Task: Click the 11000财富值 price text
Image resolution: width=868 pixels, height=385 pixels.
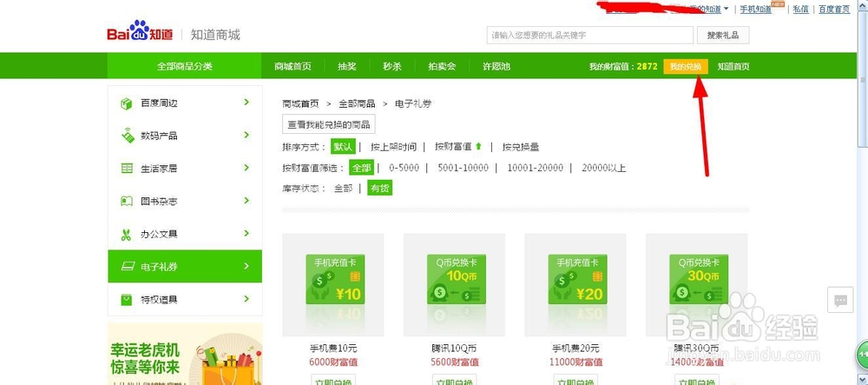Action: (x=575, y=362)
